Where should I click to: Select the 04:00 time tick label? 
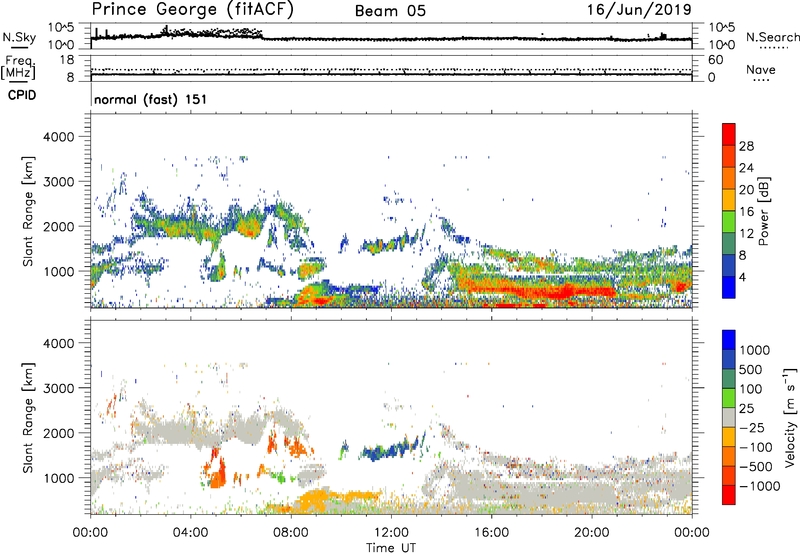pyautogui.click(x=191, y=533)
